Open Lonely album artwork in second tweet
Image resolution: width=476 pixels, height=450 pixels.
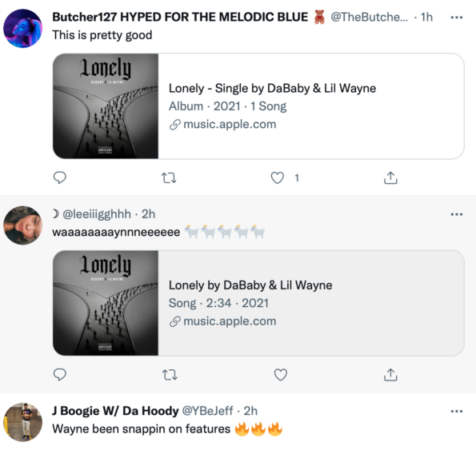pyautogui.click(x=106, y=303)
